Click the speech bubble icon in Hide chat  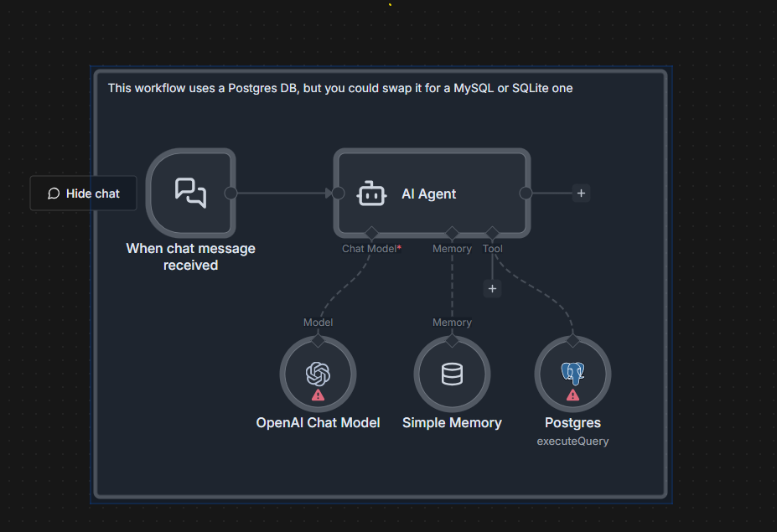54,193
